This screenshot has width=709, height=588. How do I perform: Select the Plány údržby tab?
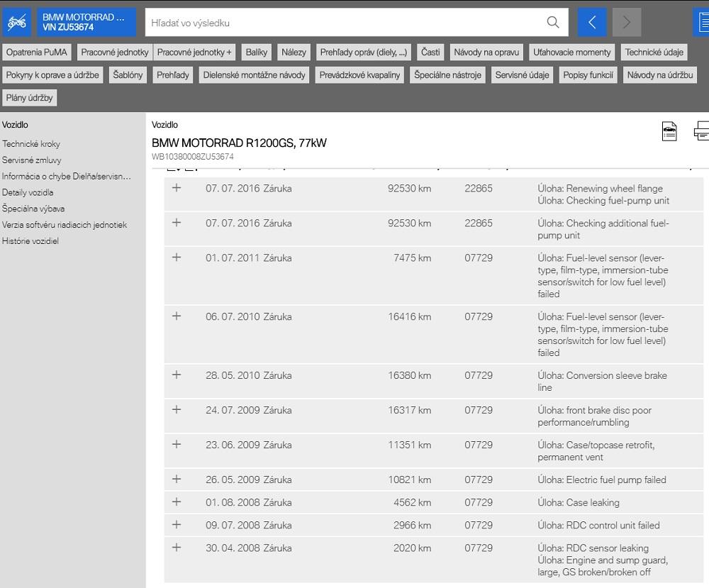click(x=30, y=98)
